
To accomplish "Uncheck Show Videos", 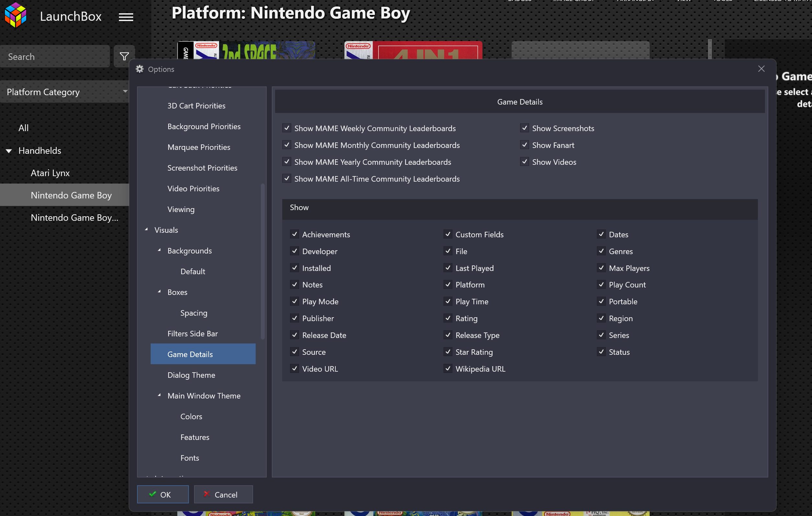I will coord(524,162).
